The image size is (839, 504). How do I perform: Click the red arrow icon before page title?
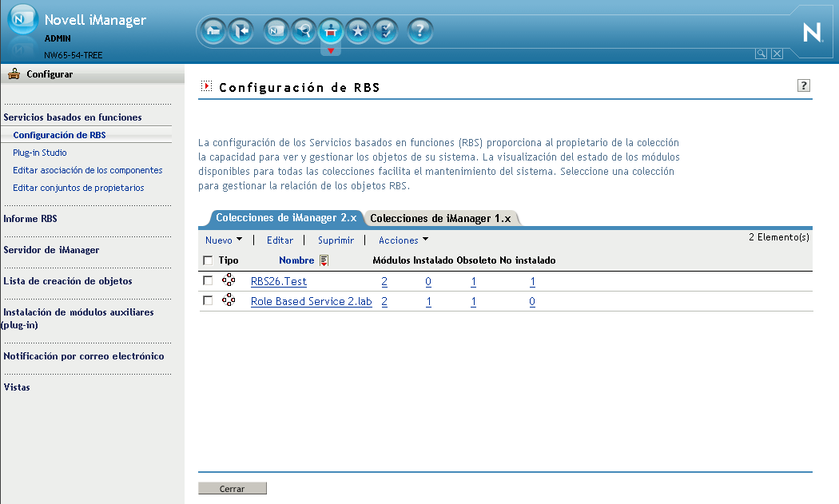(206, 86)
